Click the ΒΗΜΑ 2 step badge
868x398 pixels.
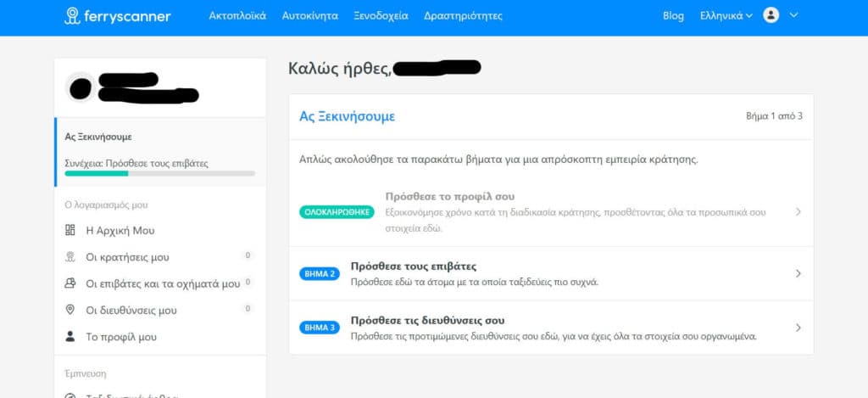pos(319,274)
